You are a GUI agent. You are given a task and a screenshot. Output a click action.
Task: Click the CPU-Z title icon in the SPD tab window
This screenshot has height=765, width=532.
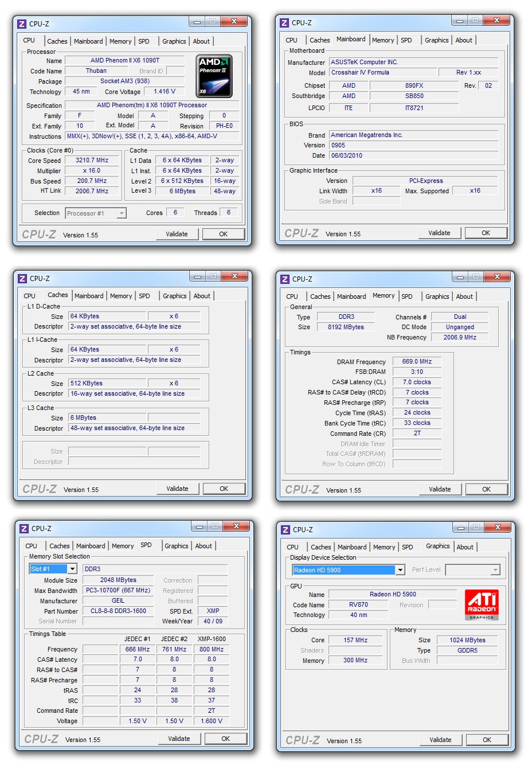[x=24, y=528]
